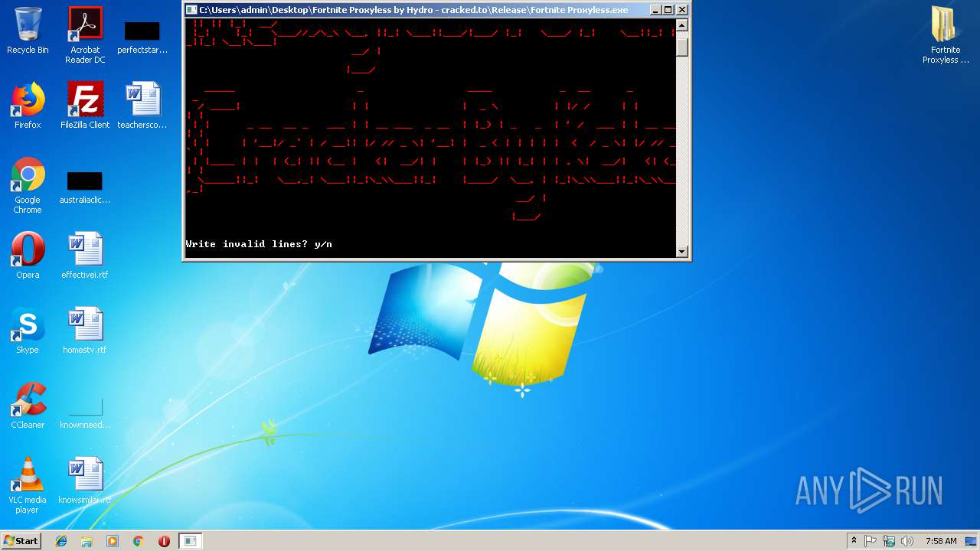Click console scrollbar up arrow
Image resolution: width=980 pixels, height=551 pixels.
[x=682, y=25]
